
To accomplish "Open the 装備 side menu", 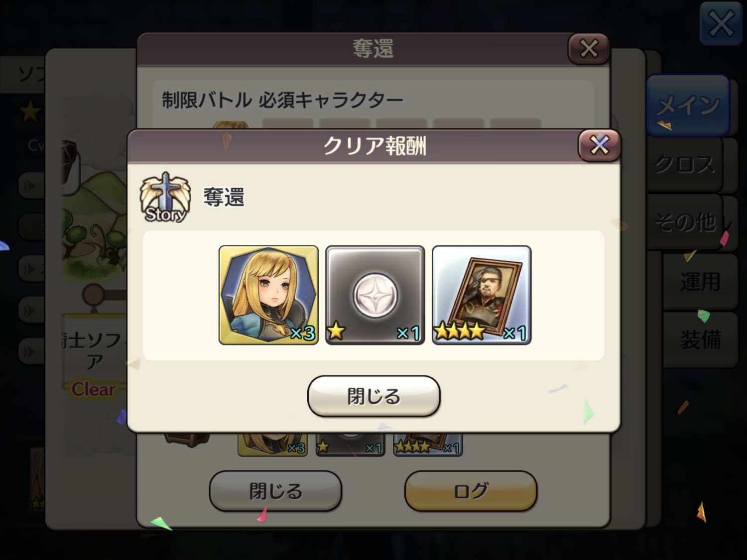I will click(700, 340).
